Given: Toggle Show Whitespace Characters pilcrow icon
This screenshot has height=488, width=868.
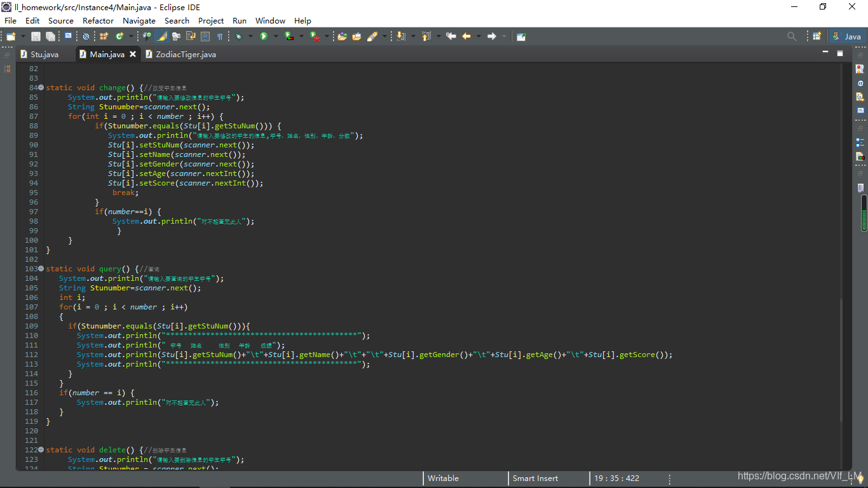Looking at the screenshot, I should pos(220,36).
